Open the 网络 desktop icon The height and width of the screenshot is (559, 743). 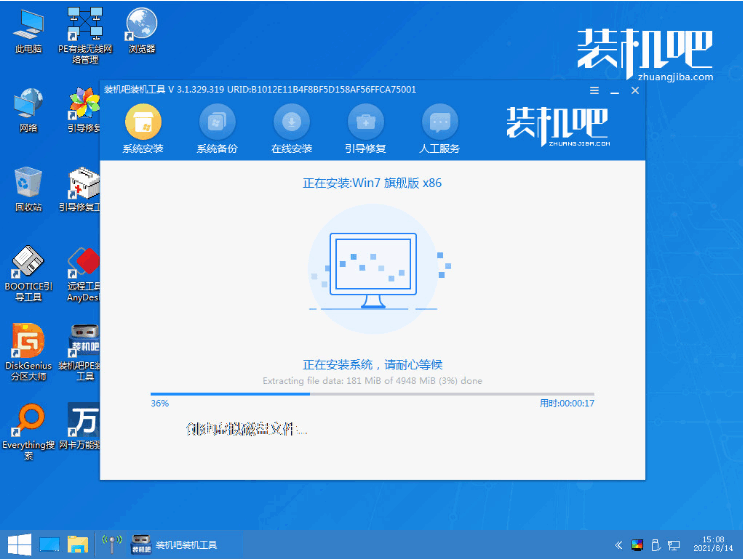pos(28,110)
